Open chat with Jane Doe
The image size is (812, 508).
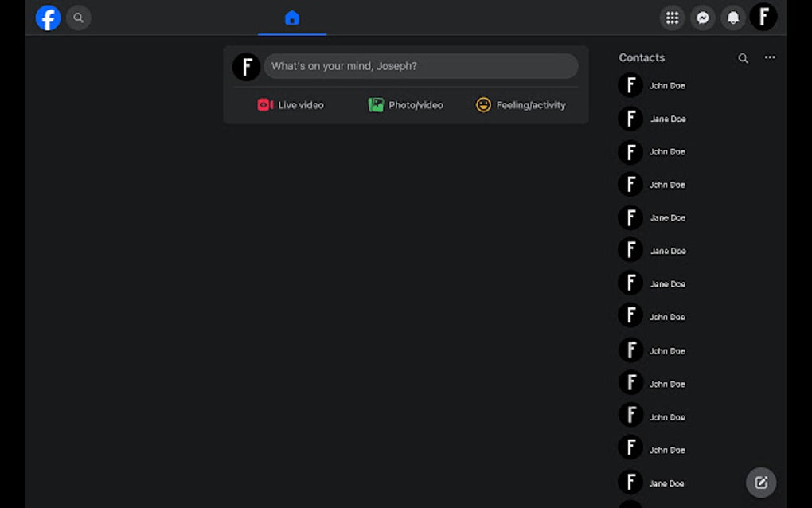667,119
